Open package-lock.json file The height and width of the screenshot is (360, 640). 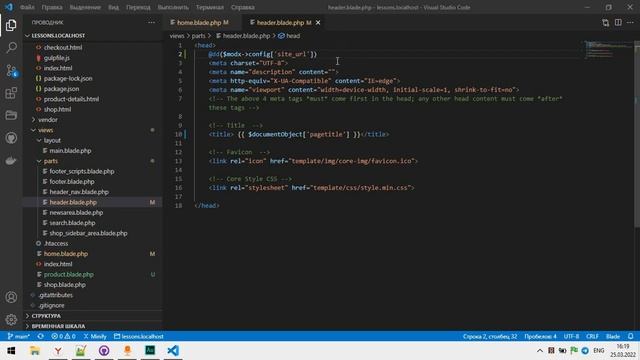pyautogui.click(x=68, y=78)
